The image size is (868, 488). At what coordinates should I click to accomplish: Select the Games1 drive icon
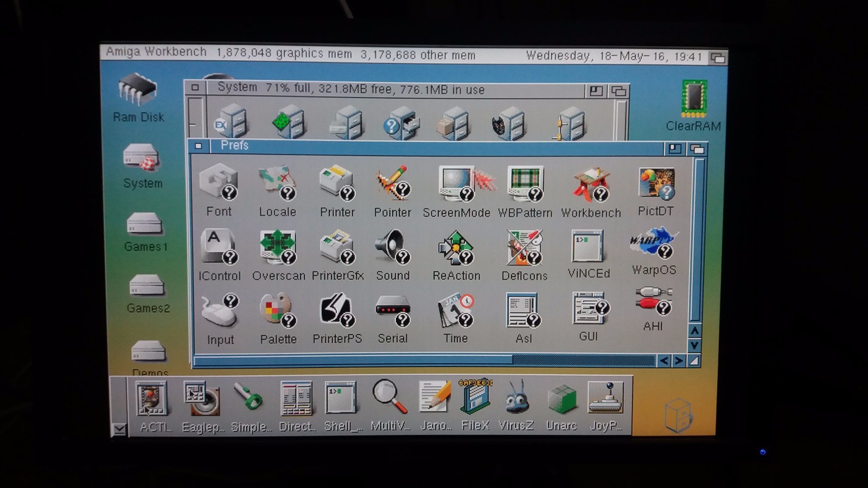[x=145, y=224]
